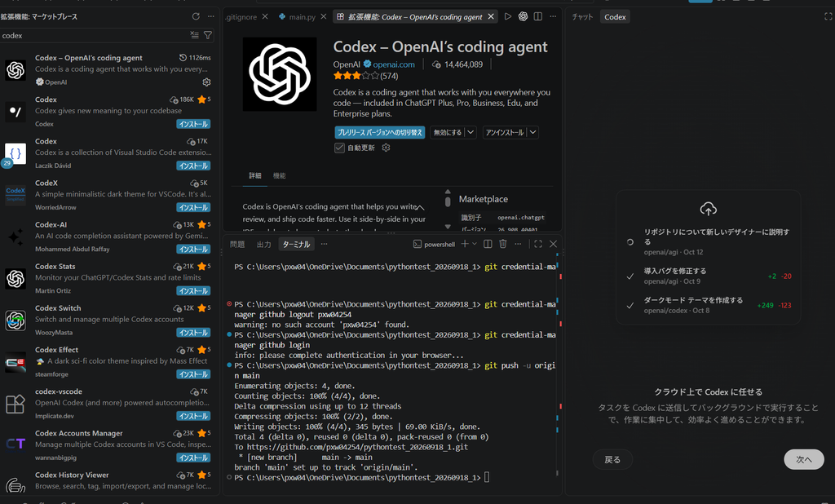Viewport: 835px width, 504px height.
Task: Open uninstall button dropdown arrow
Action: (x=533, y=132)
